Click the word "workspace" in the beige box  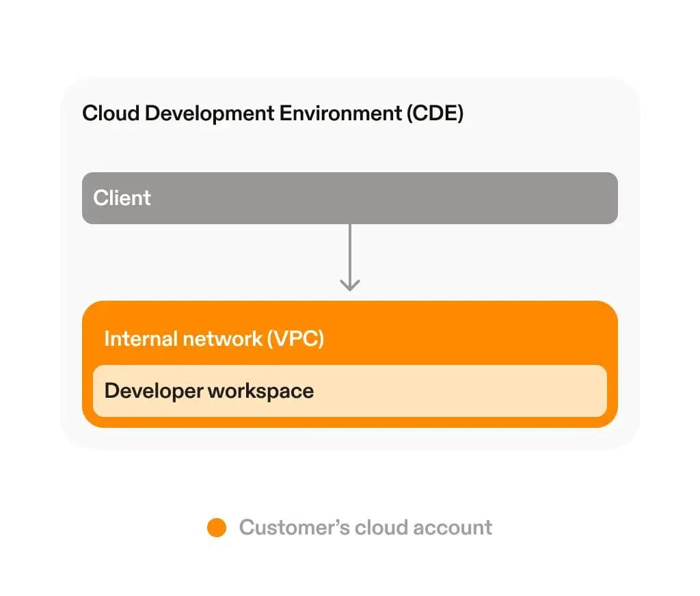[x=260, y=392]
